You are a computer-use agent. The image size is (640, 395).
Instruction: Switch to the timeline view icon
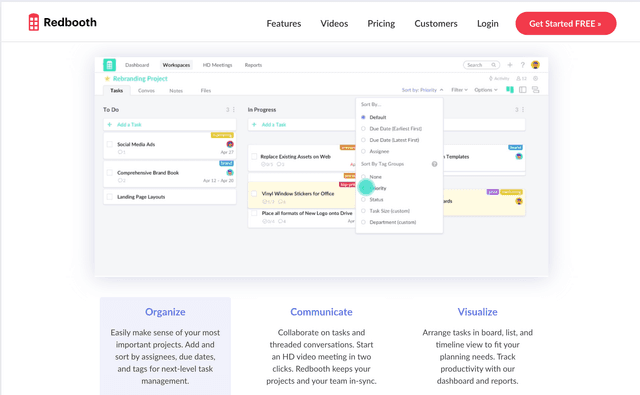point(536,89)
